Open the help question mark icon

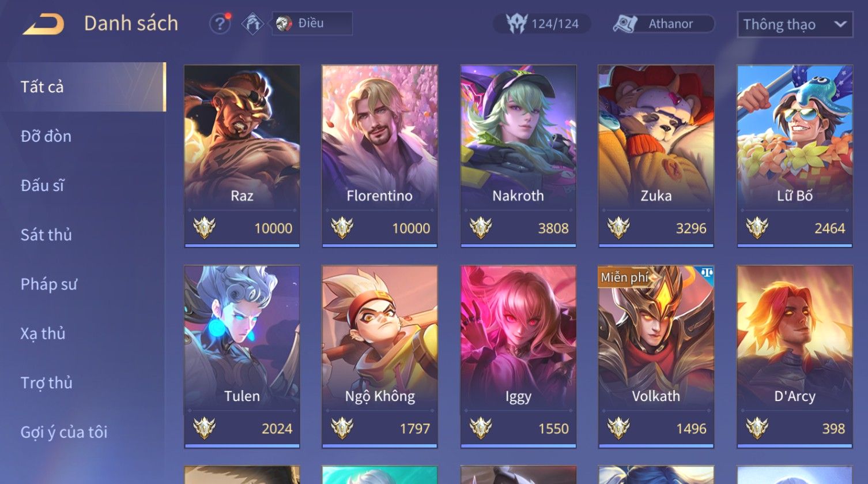click(x=220, y=24)
